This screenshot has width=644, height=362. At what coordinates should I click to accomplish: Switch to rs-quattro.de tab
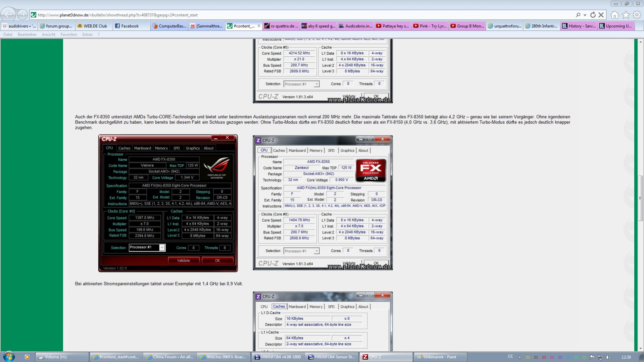point(281,26)
